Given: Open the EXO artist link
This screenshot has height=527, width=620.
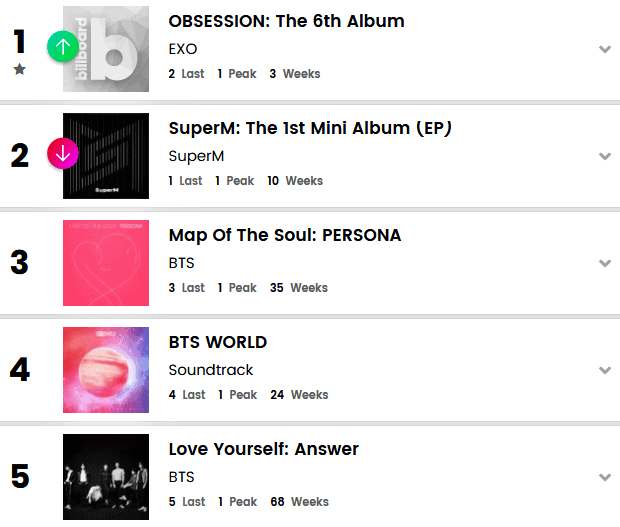Looking at the screenshot, I should click(x=182, y=48).
